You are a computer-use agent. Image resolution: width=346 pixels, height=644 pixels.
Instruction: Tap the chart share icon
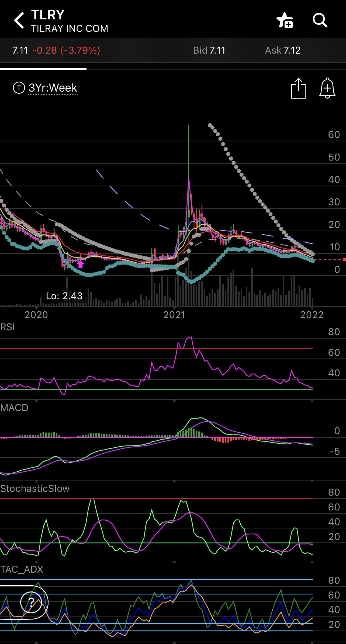(x=298, y=88)
